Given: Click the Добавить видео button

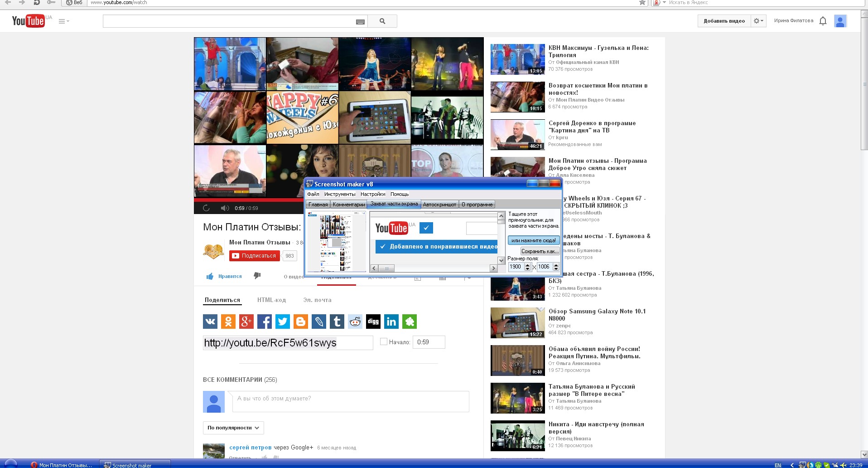Looking at the screenshot, I should point(724,21).
